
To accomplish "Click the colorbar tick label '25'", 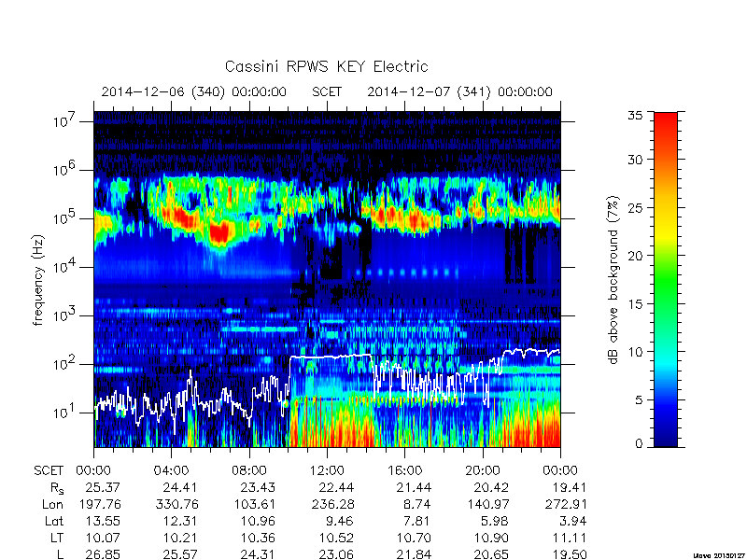I will pos(636,207).
